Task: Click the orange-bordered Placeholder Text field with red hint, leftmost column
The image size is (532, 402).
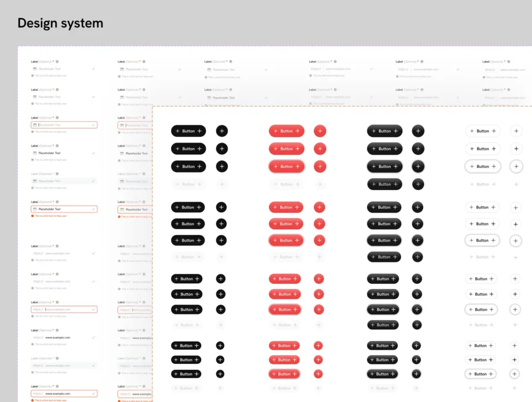Action: [64, 209]
